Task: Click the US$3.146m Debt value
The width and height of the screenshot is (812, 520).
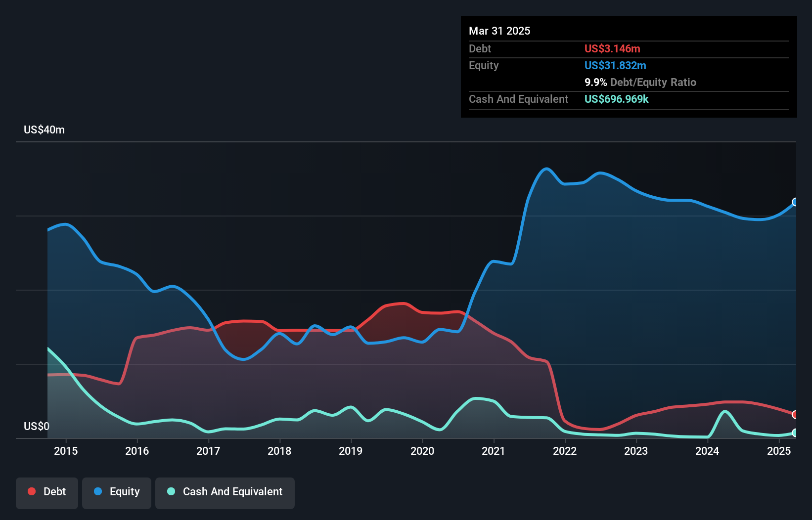Action: 612,48
